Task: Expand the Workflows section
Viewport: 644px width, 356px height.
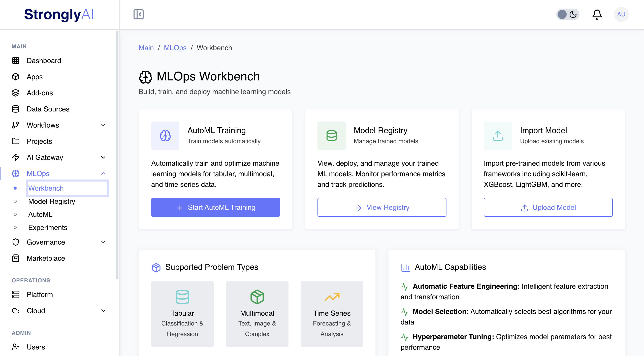Action: (103, 125)
